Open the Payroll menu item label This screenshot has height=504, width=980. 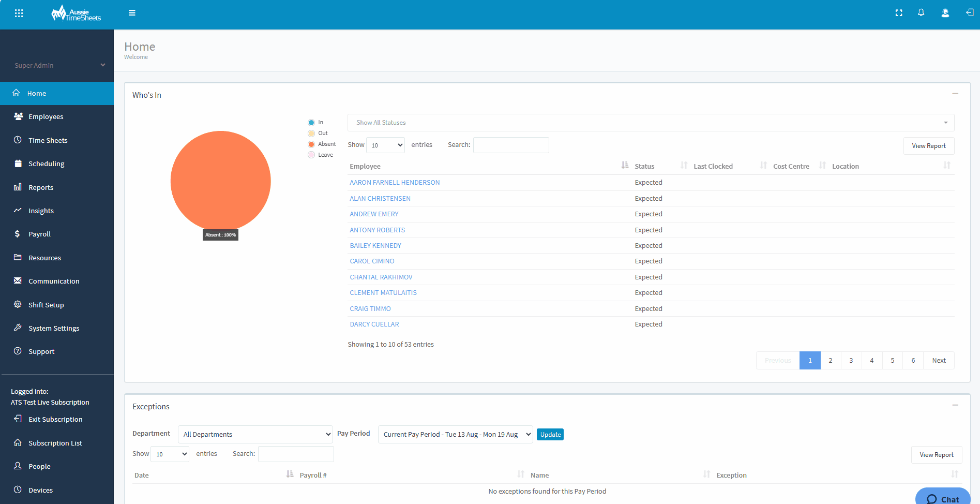pyautogui.click(x=40, y=234)
